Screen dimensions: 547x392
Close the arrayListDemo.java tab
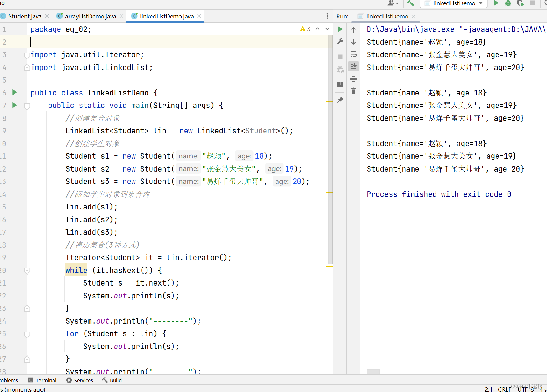(x=121, y=16)
